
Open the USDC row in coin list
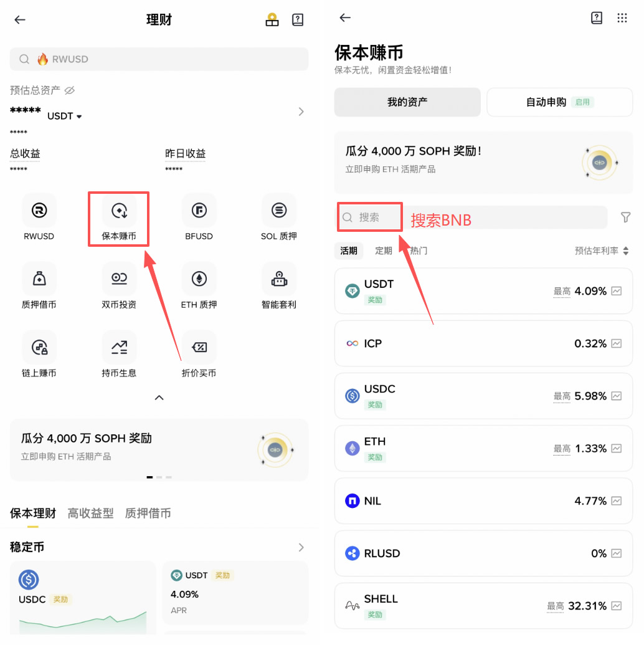[483, 396]
